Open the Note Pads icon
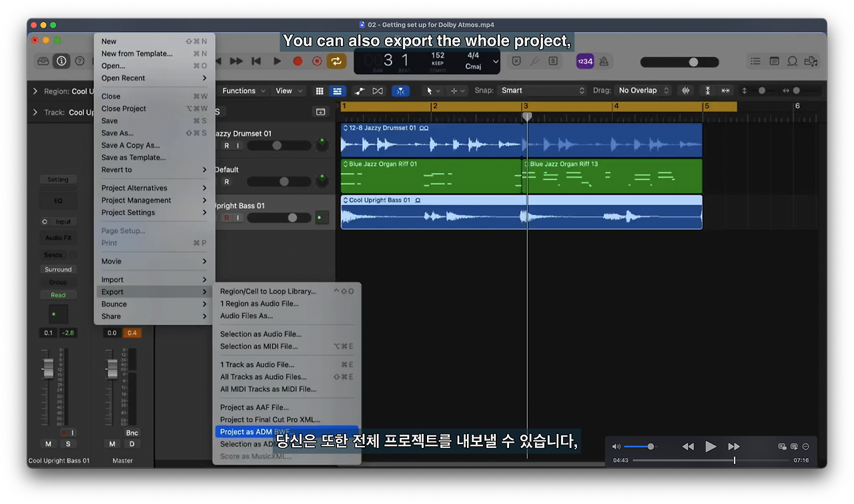This screenshot has height=504, width=854. coord(774,61)
